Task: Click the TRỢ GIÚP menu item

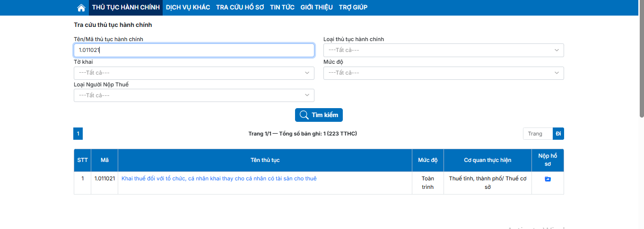Action: point(353,8)
